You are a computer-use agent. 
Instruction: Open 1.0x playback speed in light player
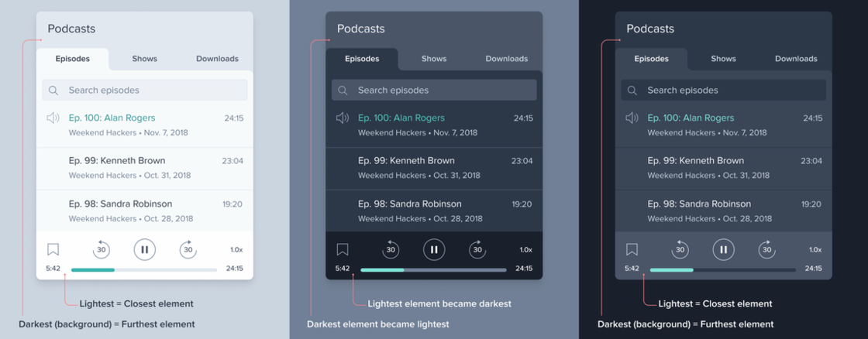pyautogui.click(x=236, y=249)
